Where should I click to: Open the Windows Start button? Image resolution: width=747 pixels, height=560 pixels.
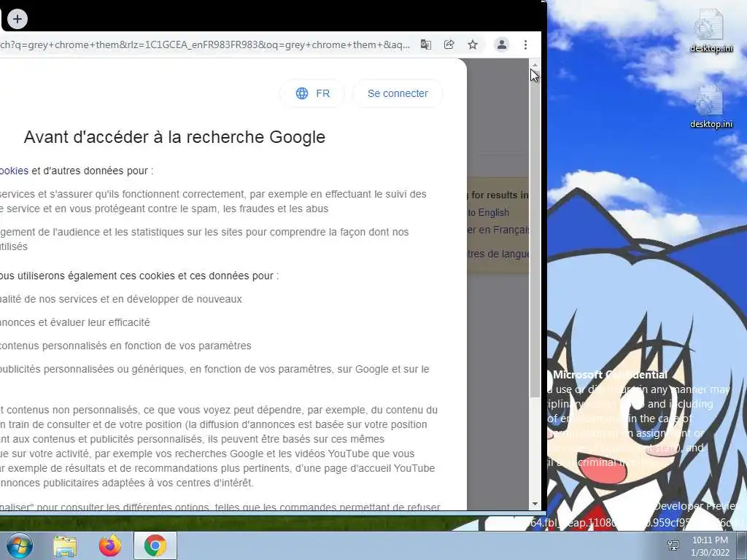[x=19, y=545]
